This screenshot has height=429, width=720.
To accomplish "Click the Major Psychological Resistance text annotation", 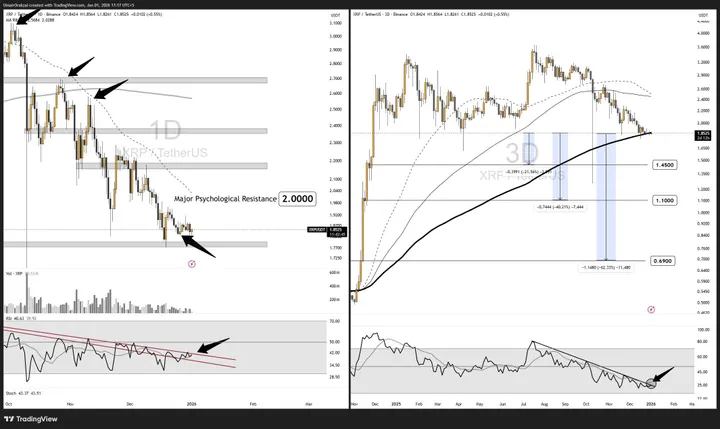I will coord(223,199).
